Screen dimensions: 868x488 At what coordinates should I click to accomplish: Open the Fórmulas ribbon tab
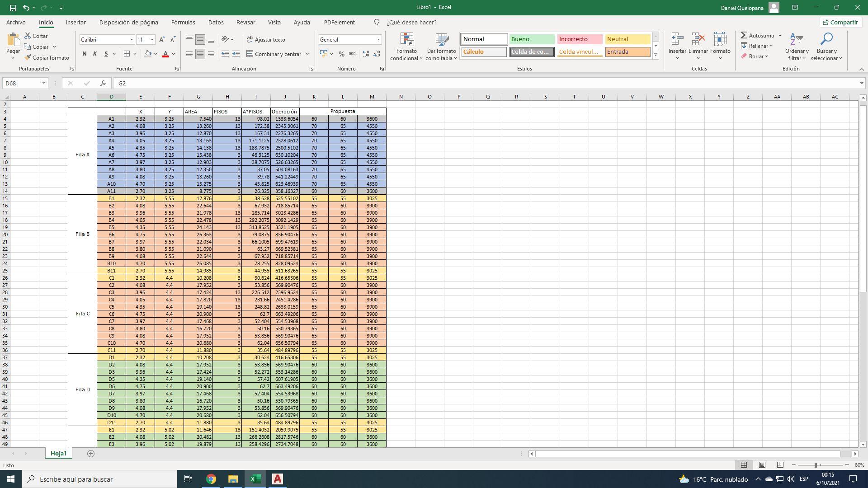[183, 22]
